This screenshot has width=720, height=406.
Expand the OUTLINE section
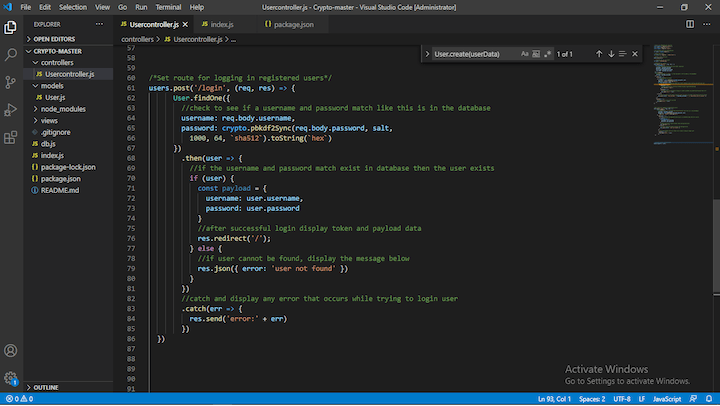point(46,387)
